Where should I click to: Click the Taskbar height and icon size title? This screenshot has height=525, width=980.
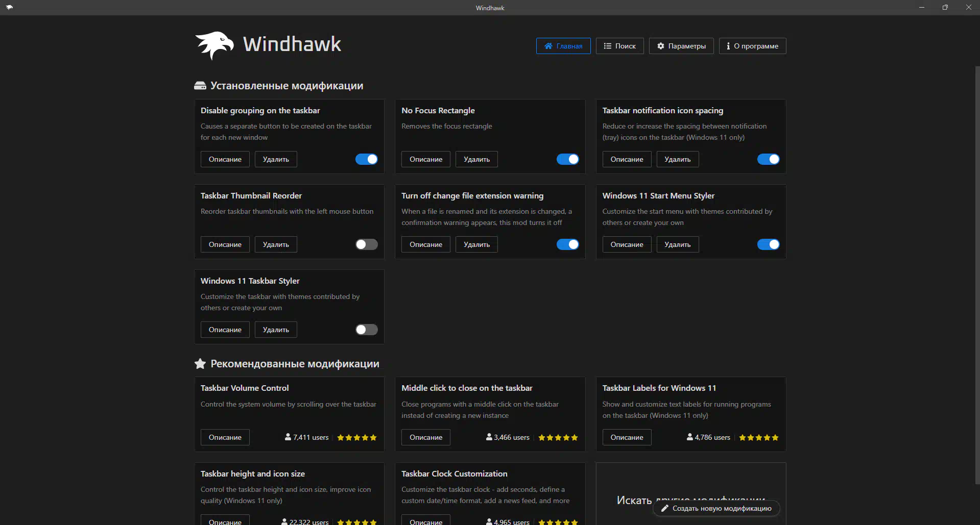(x=253, y=473)
